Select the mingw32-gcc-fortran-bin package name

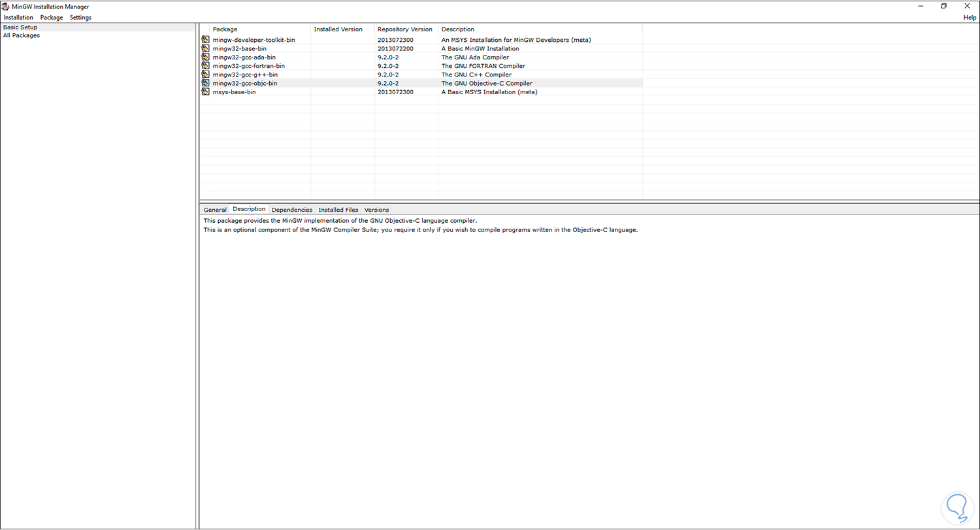(248, 65)
